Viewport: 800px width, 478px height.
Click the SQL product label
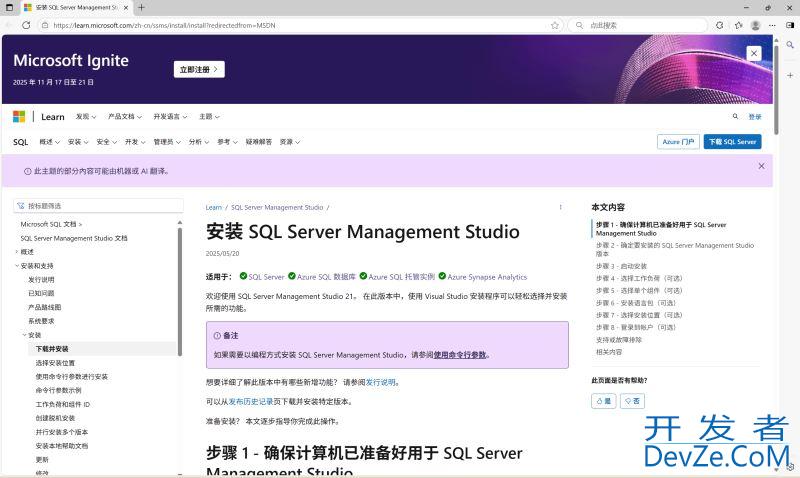(20, 142)
